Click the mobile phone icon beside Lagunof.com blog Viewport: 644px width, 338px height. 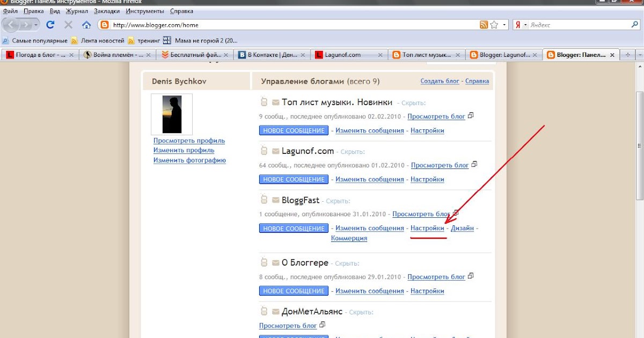click(264, 151)
